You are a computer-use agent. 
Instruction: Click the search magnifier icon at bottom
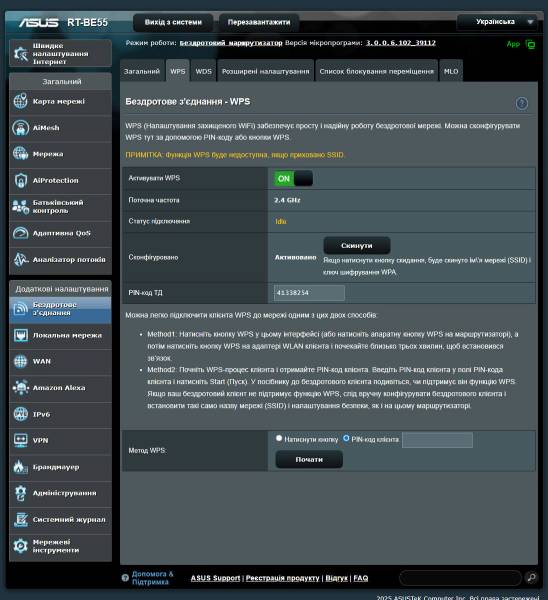(x=531, y=577)
